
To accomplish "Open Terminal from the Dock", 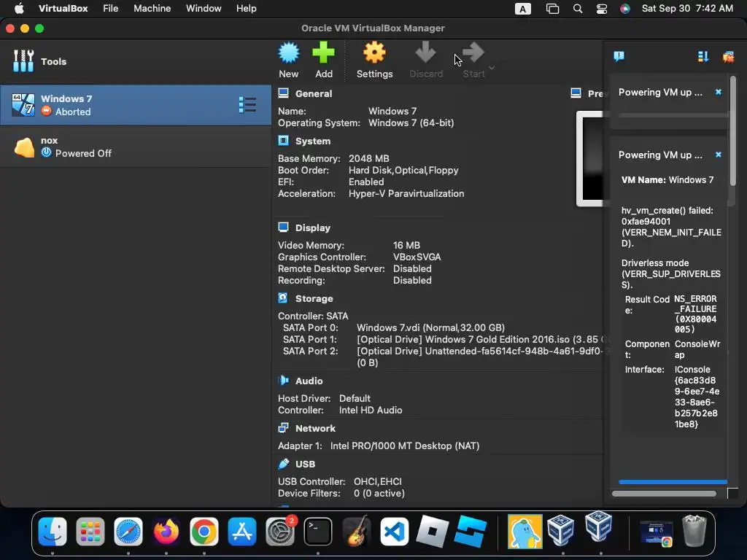I will pyautogui.click(x=318, y=532).
